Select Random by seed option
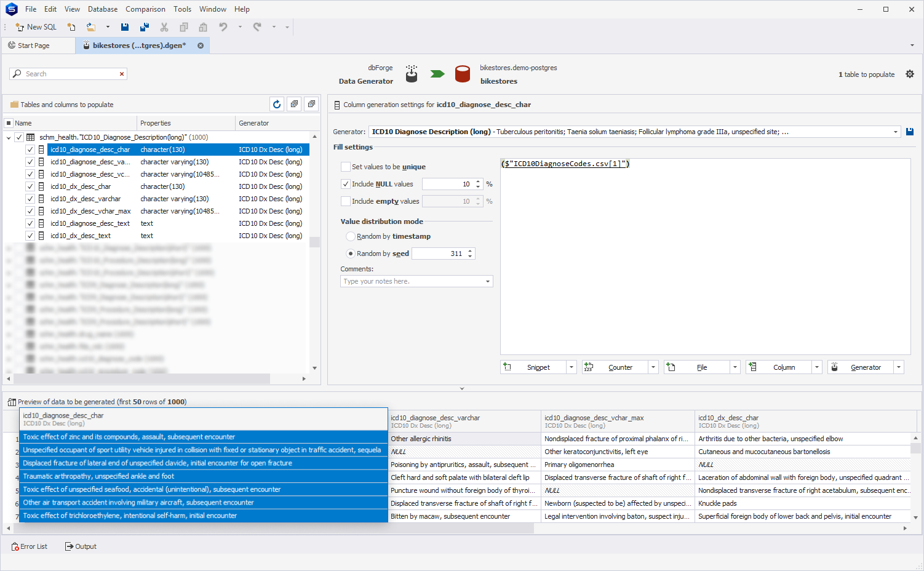924x571 pixels. pos(351,254)
